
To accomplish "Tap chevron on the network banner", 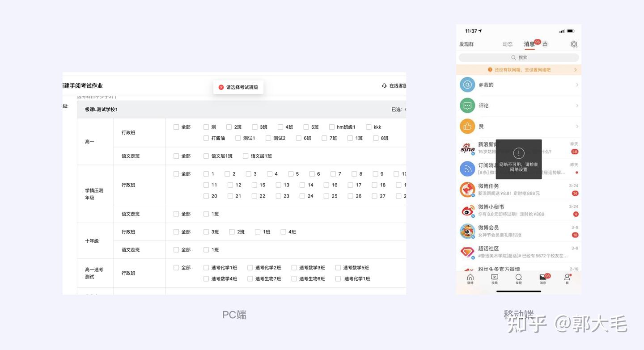I will pos(576,70).
